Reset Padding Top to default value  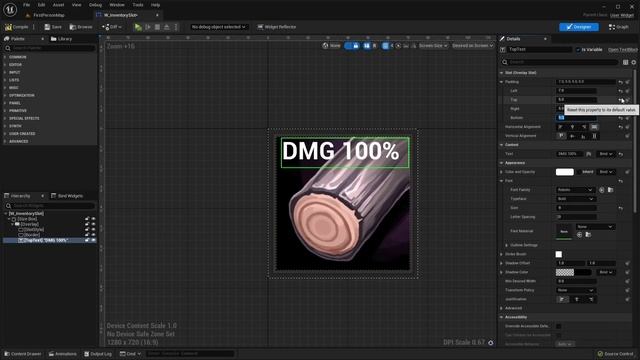(x=621, y=100)
